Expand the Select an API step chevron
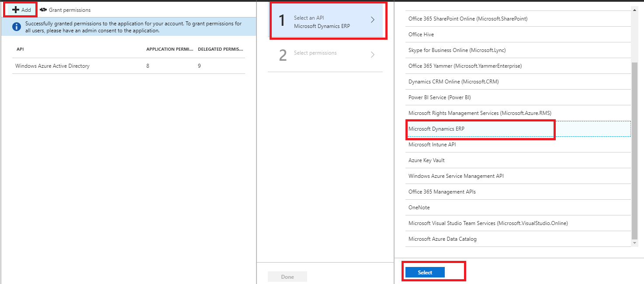Image resolution: width=644 pixels, height=284 pixels. (372, 20)
